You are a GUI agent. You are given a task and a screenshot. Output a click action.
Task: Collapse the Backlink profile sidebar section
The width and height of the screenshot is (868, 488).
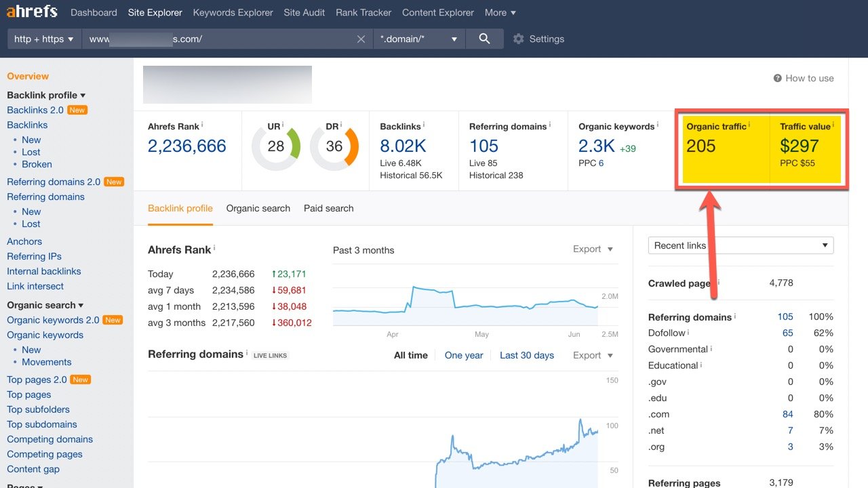(46, 96)
